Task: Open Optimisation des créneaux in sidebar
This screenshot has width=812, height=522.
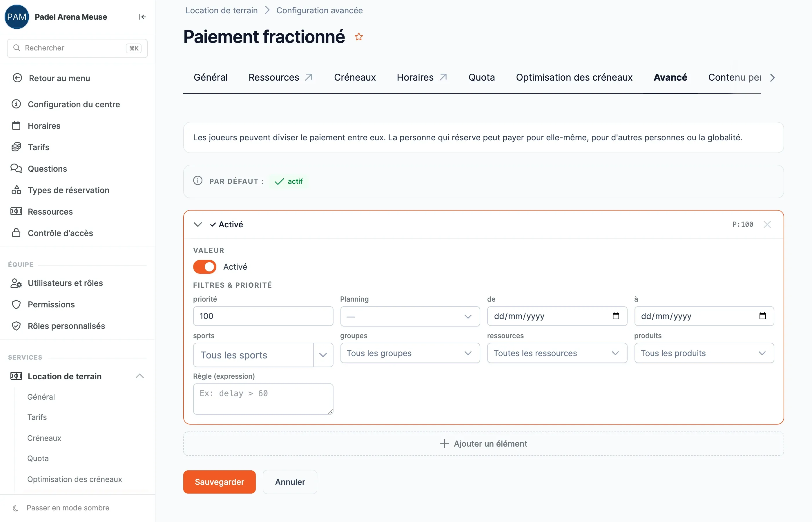Action: [75, 479]
